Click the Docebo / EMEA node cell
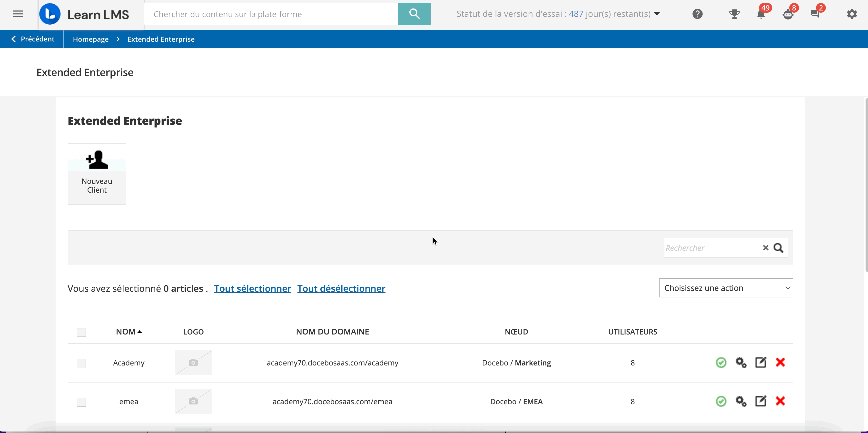868x433 pixels. (516, 401)
